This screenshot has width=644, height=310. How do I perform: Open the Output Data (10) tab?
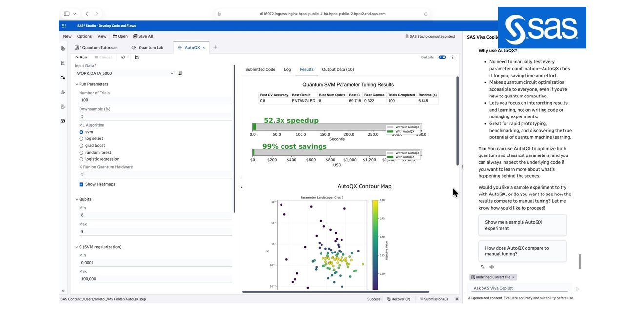338,69
